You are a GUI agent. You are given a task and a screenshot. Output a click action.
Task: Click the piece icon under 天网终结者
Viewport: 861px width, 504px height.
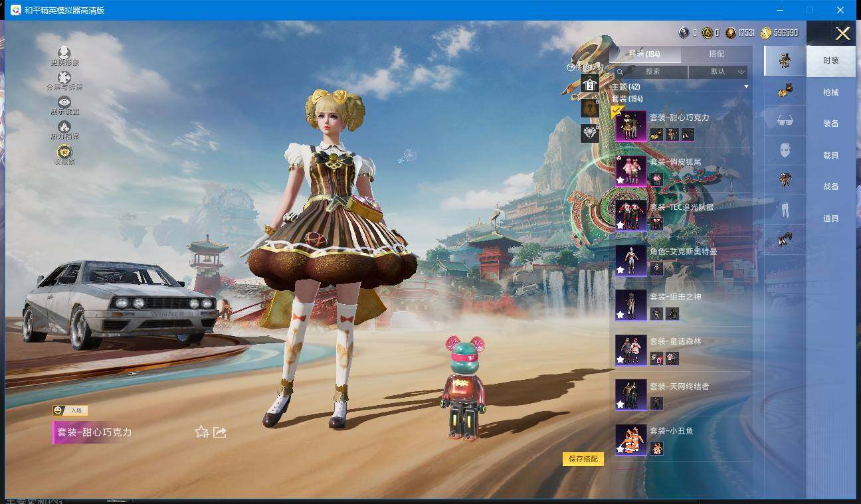[x=656, y=404]
